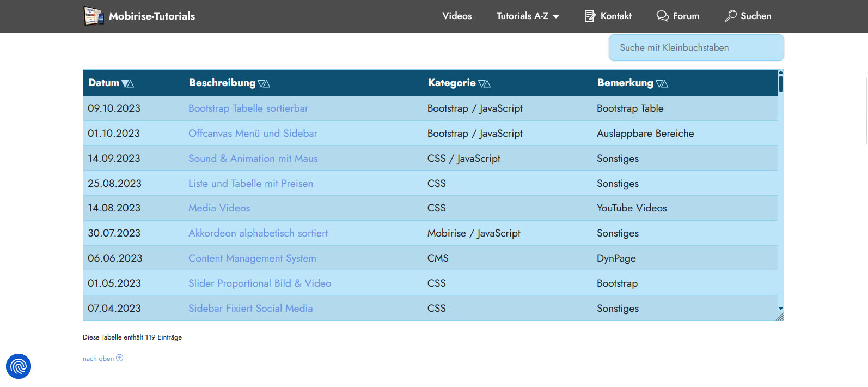Click the Mobirise-Tutorials logo icon

pos(93,16)
